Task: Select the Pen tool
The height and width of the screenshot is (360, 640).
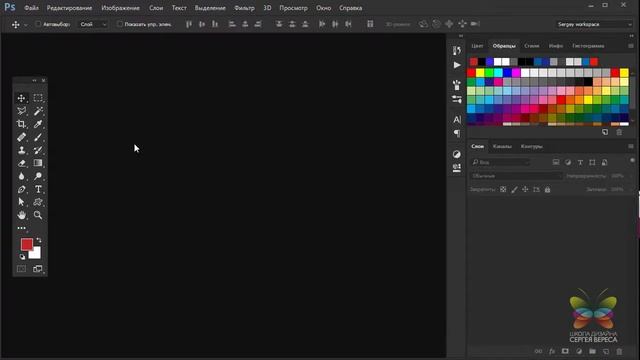Action: [x=21, y=189]
